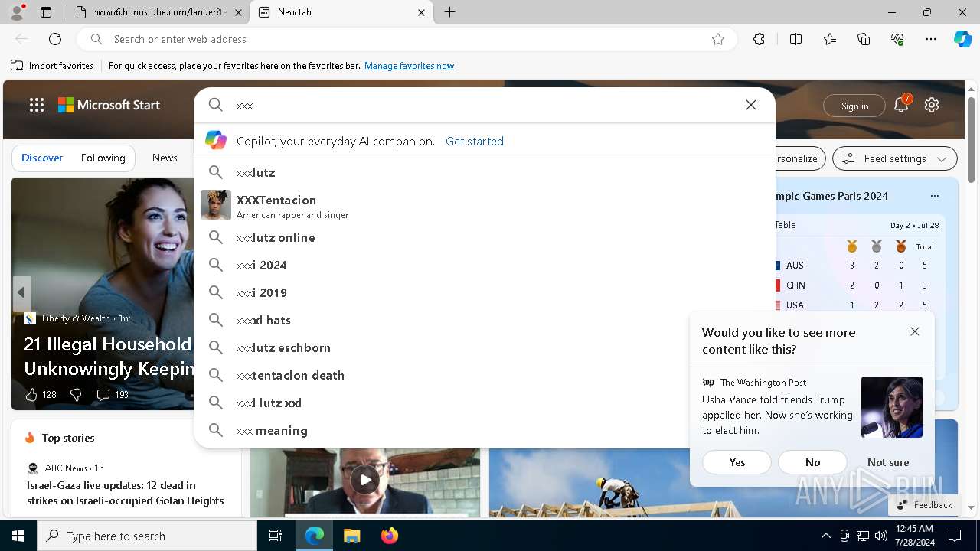The image size is (980, 551).
Task: Open Olympic Games card more options
Action: tap(934, 196)
